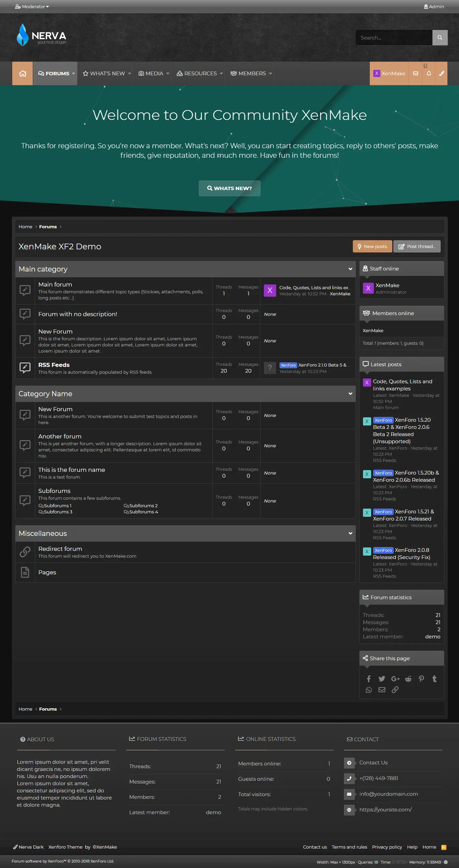Click latest member 'demo' in sidebar statistics
459x868 pixels.
[432, 636]
